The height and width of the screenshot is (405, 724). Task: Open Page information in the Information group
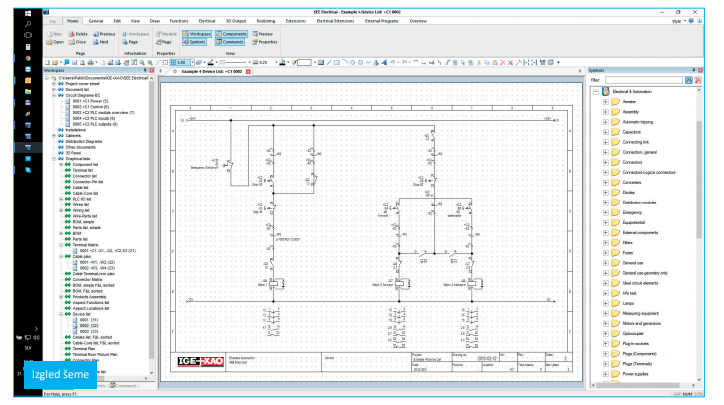(130, 42)
